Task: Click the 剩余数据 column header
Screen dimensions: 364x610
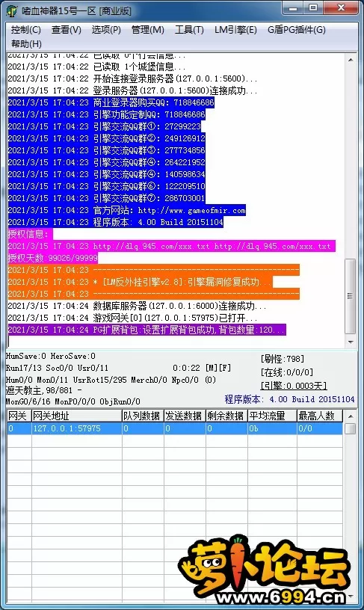Action: 226,416
